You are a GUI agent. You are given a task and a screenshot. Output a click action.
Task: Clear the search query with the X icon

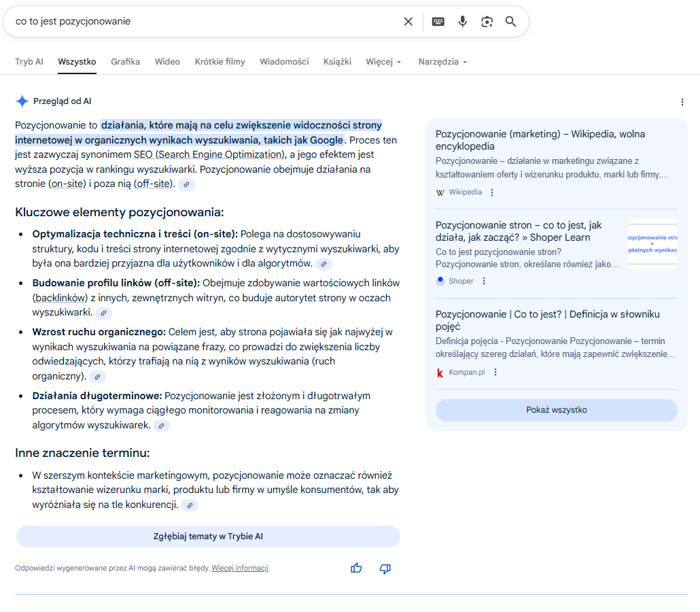[x=408, y=22]
